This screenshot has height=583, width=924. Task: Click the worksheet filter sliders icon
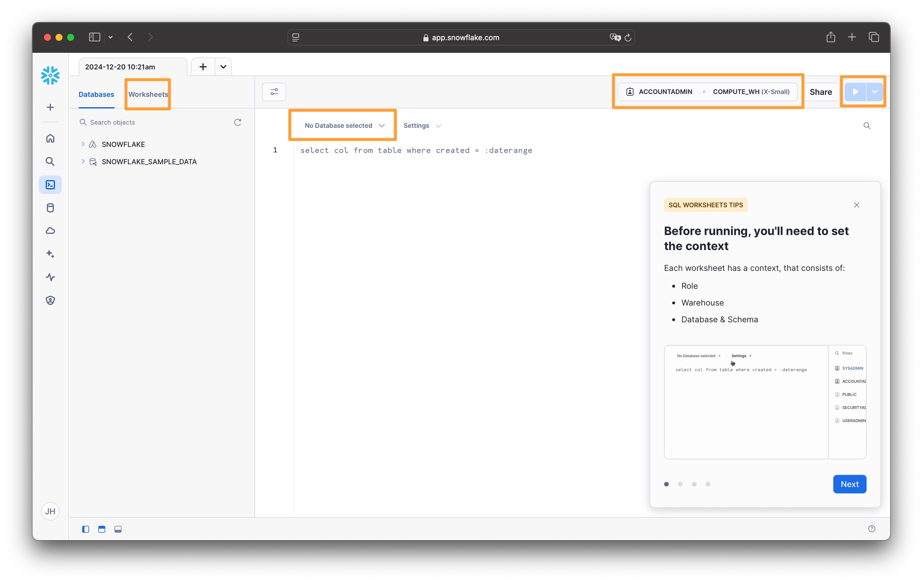[x=274, y=92]
